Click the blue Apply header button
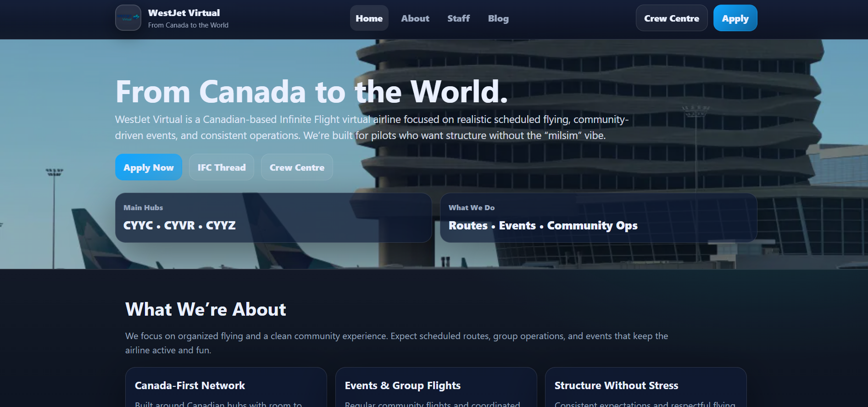This screenshot has width=868, height=407. [x=735, y=18]
